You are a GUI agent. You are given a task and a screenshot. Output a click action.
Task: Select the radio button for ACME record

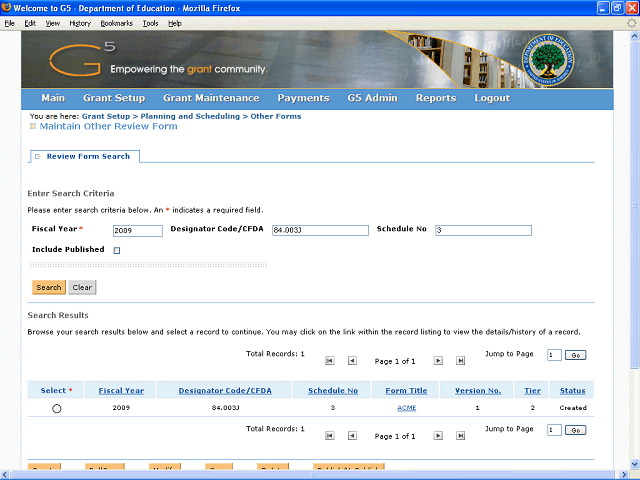57,409
